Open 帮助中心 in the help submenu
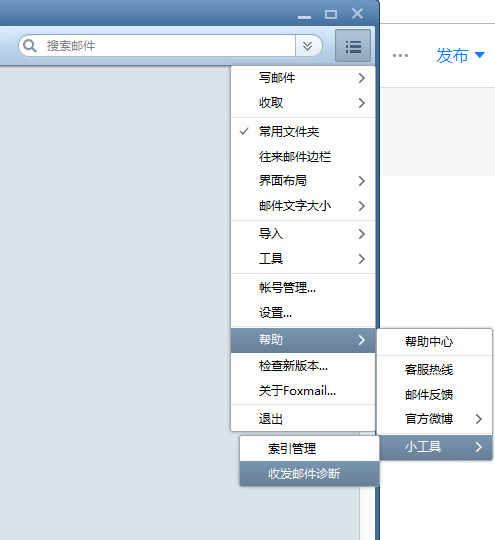The width and height of the screenshot is (495, 540). click(434, 342)
